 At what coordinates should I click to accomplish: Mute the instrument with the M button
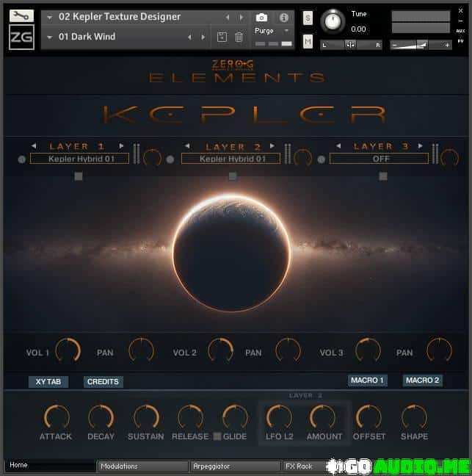tap(308, 41)
